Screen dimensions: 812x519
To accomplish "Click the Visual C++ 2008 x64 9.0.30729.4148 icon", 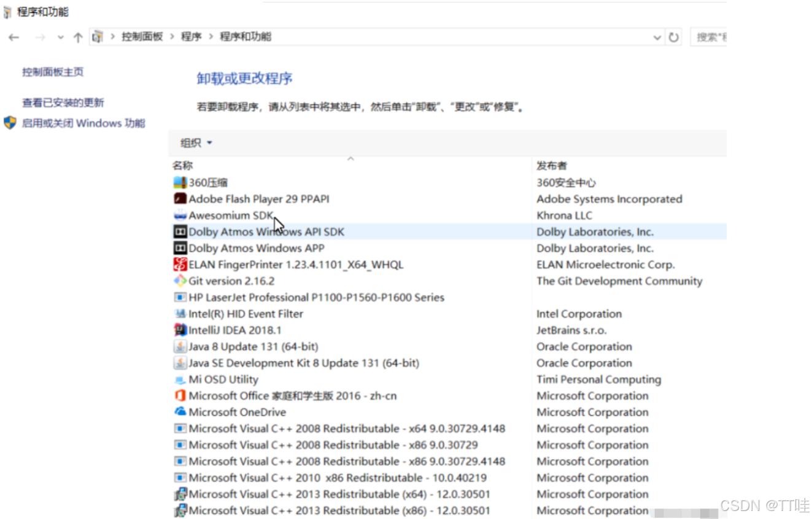I will (180, 429).
